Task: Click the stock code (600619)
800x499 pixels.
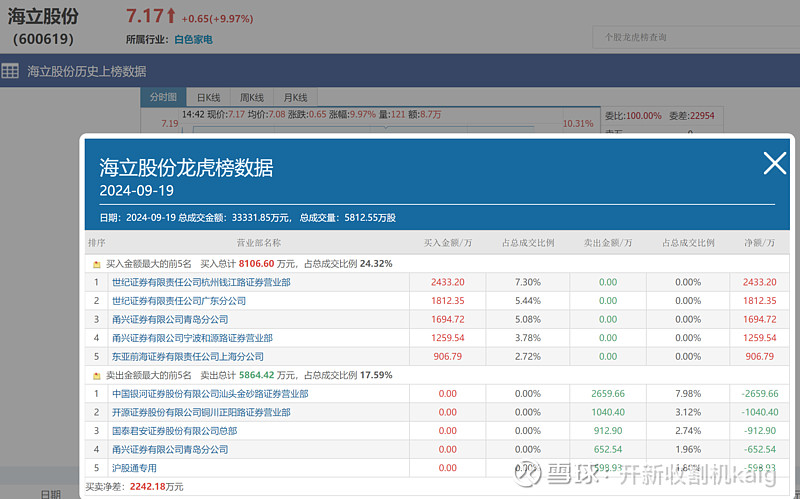Action: pyautogui.click(x=43, y=39)
